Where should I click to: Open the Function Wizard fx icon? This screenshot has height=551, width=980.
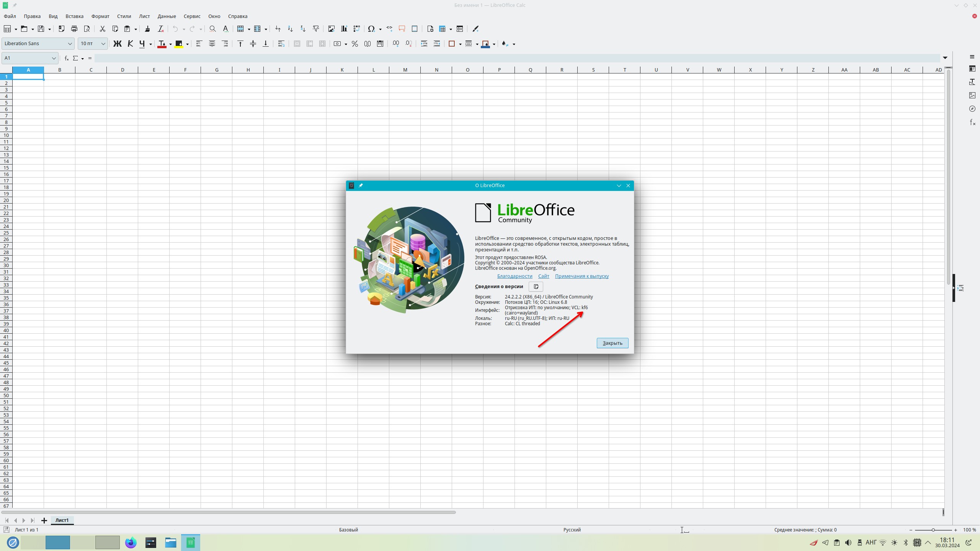66,58
